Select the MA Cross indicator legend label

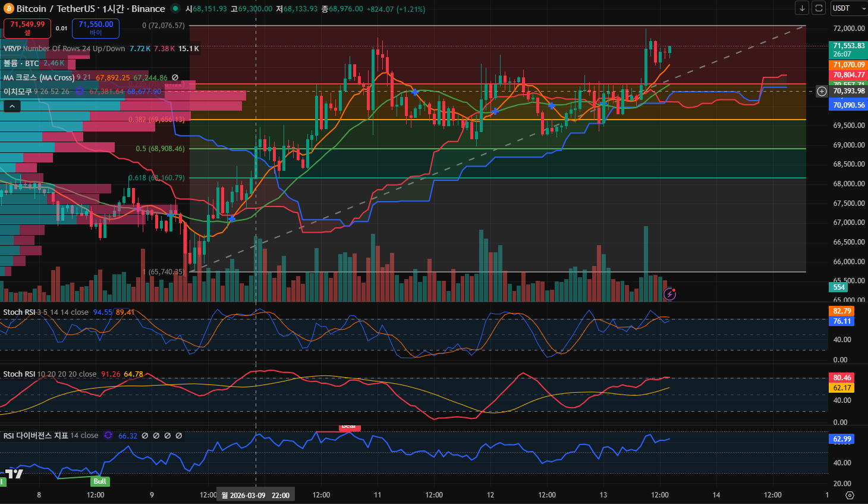point(39,77)
